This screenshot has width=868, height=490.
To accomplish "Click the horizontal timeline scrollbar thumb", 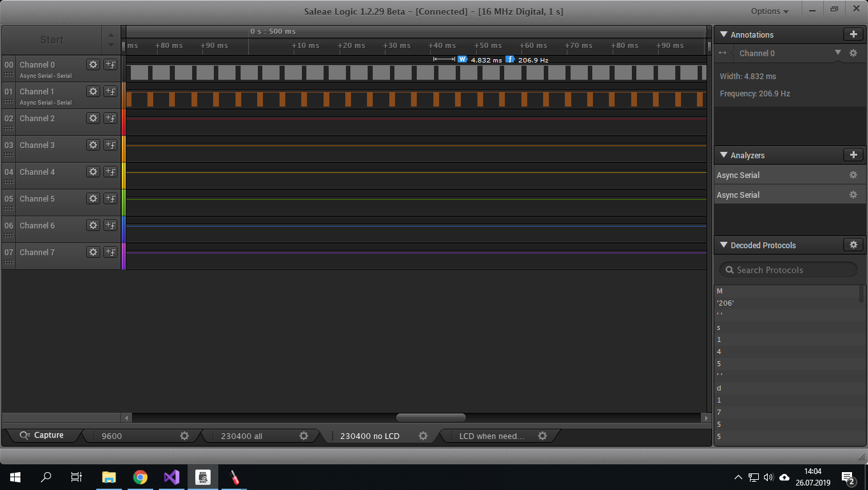I will tap(431, 418).
